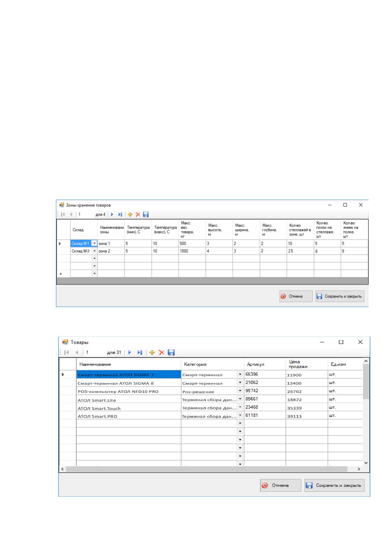392x554 pixels.
Task: Click Категория column header
Action: [212, 364]
